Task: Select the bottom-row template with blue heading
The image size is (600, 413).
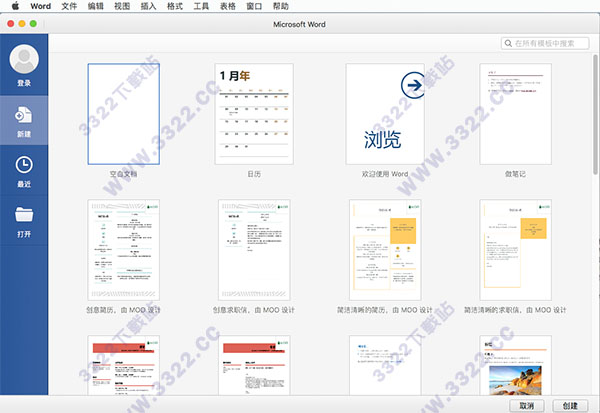Action: click(x=385, y=365)
